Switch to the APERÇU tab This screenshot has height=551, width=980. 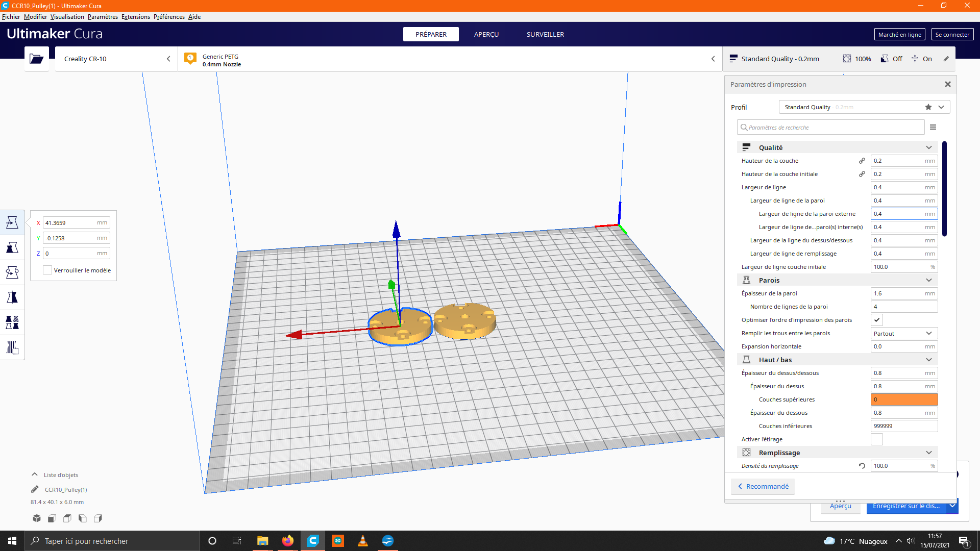486,34
